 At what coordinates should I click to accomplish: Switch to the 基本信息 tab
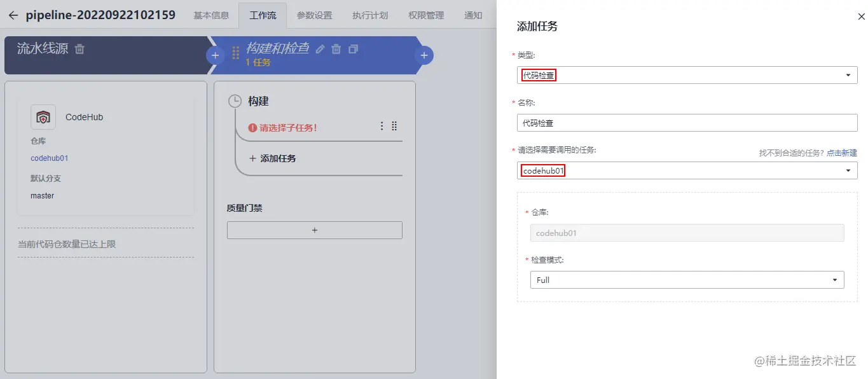[x=211, y=15]
